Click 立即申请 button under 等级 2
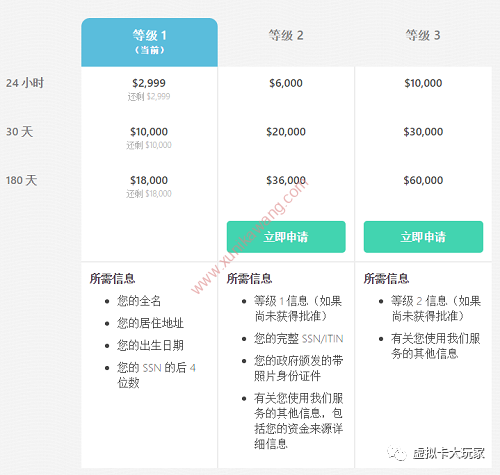The image size is (500, 475). pyautogui.click(x=286, y=237)
